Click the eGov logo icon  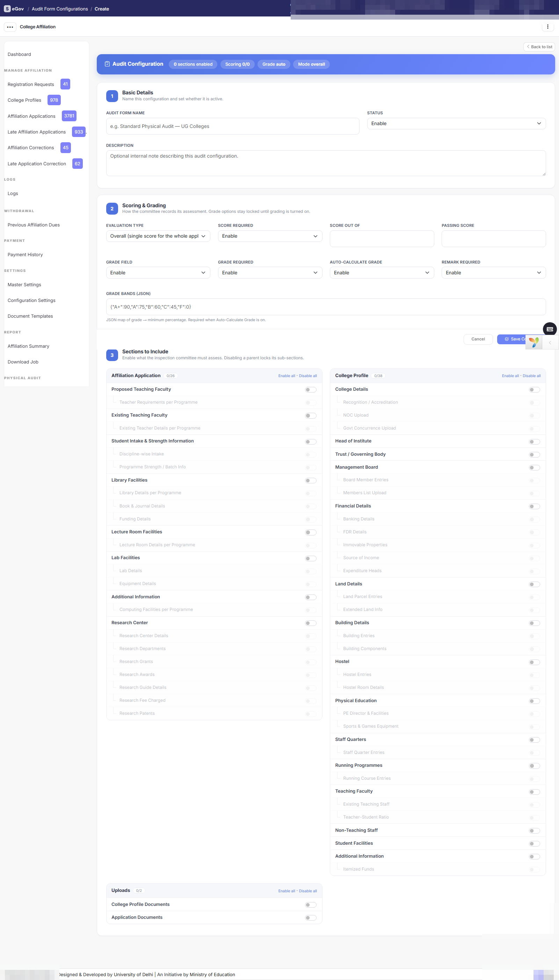click(7, 9)
